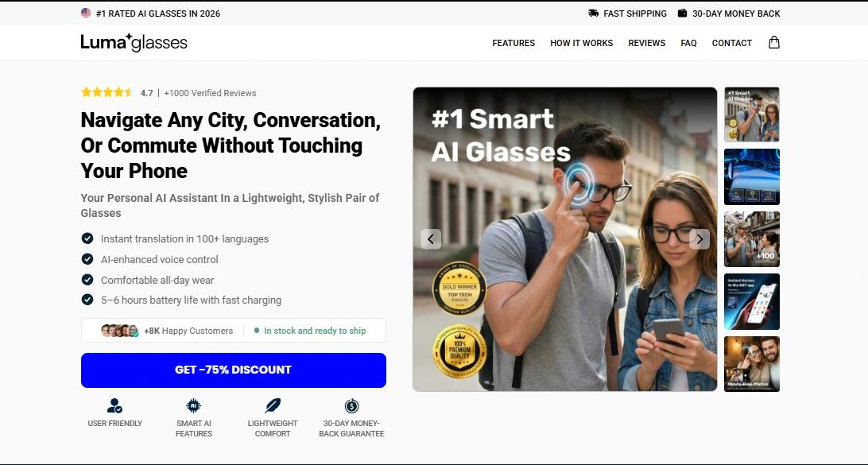
Task: Click the US flag icon
Action: 86,13
